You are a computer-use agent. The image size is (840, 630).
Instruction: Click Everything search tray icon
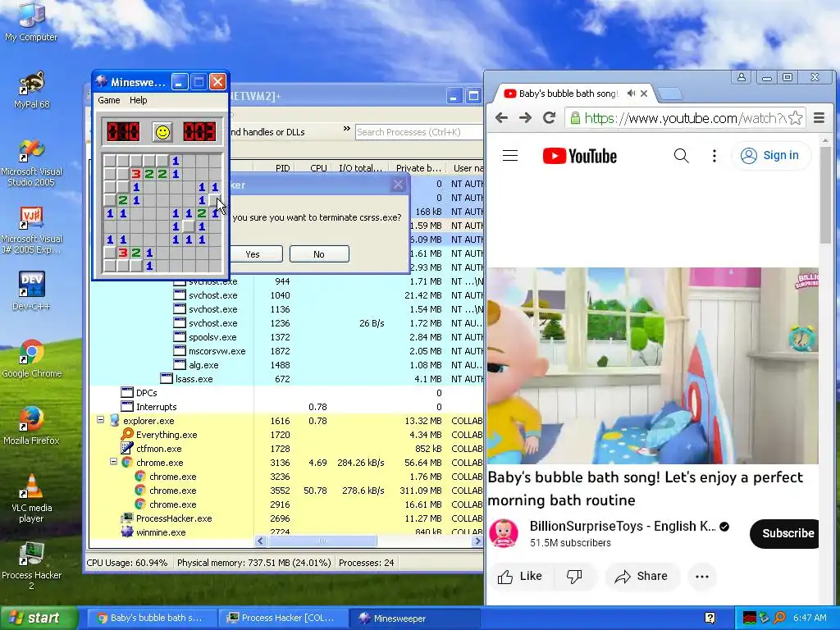click(x=780, y=618)
